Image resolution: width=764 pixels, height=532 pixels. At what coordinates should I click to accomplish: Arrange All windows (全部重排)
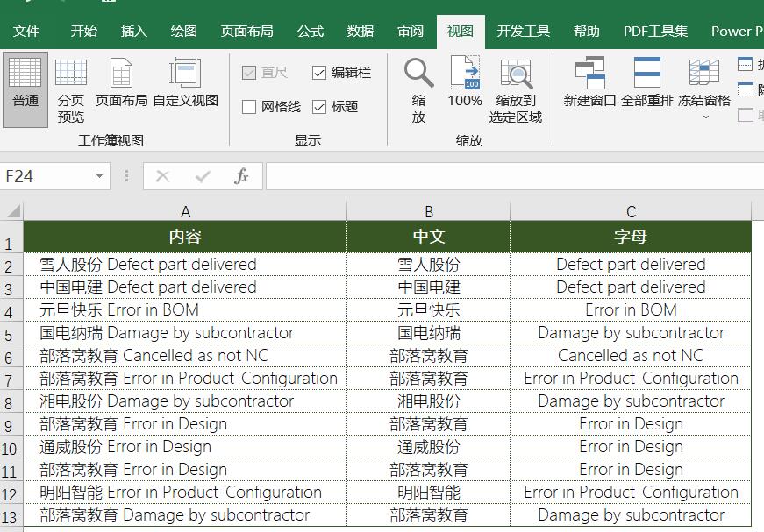647,82
